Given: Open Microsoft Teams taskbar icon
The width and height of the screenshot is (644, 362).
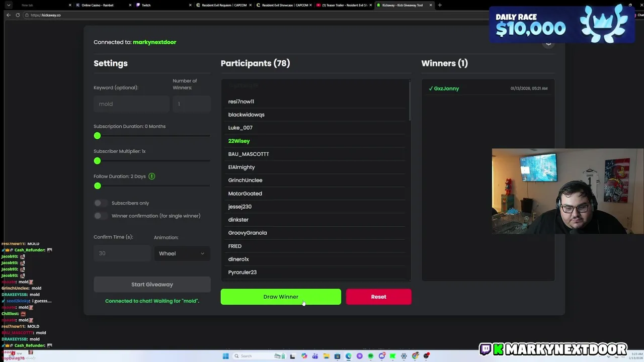Looking at the screenshot, I should pos(315,356).
